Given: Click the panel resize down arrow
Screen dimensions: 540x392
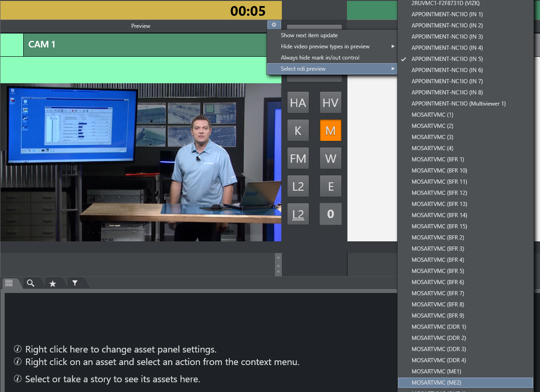Looking at the screenshot, I should [x=279, y=272].
